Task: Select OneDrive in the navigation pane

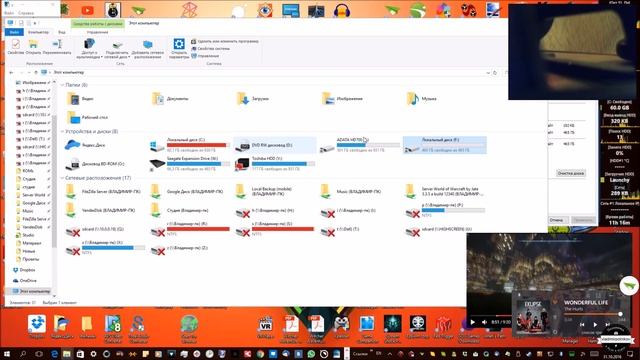Action: (24, 280)
